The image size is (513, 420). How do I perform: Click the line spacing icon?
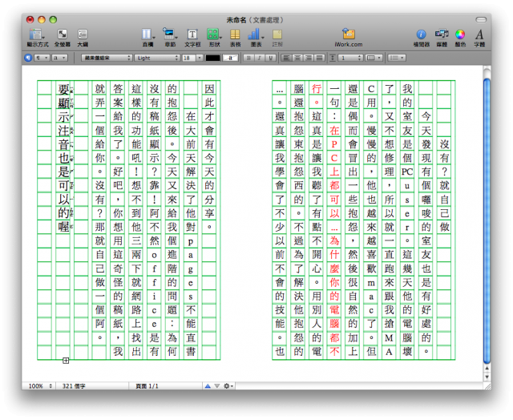(x=333, y=58)
